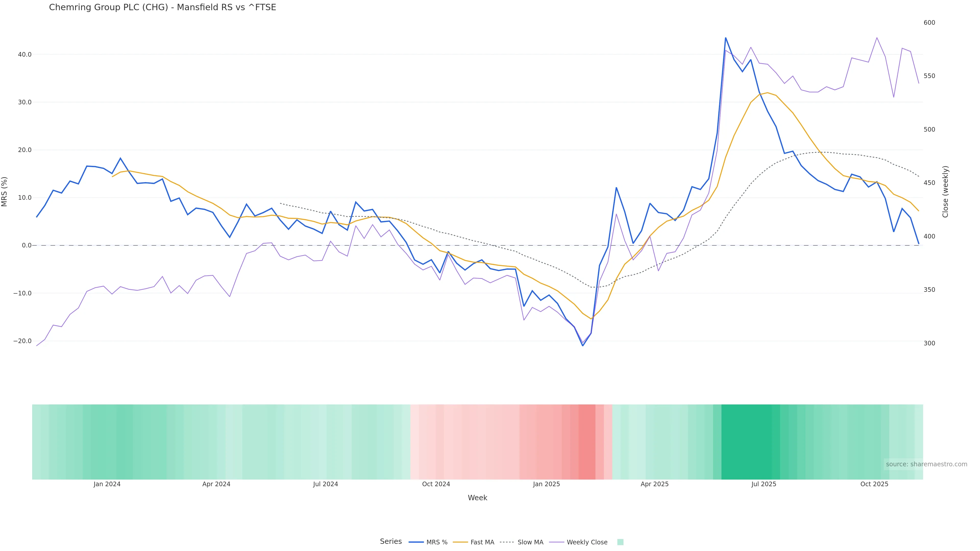Viewport: 980px width, 551px height.
Task: Click the Jul 2025 week axis label
Action: point(764,484)
